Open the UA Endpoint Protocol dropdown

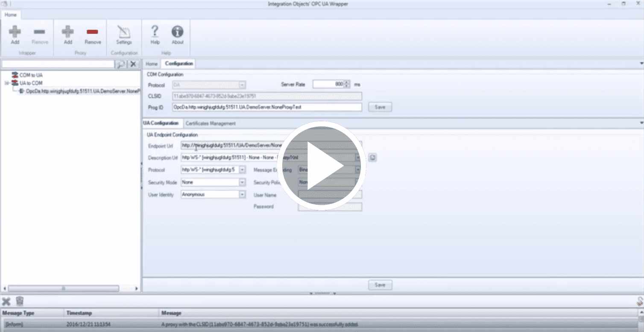[x=243, y=169]
